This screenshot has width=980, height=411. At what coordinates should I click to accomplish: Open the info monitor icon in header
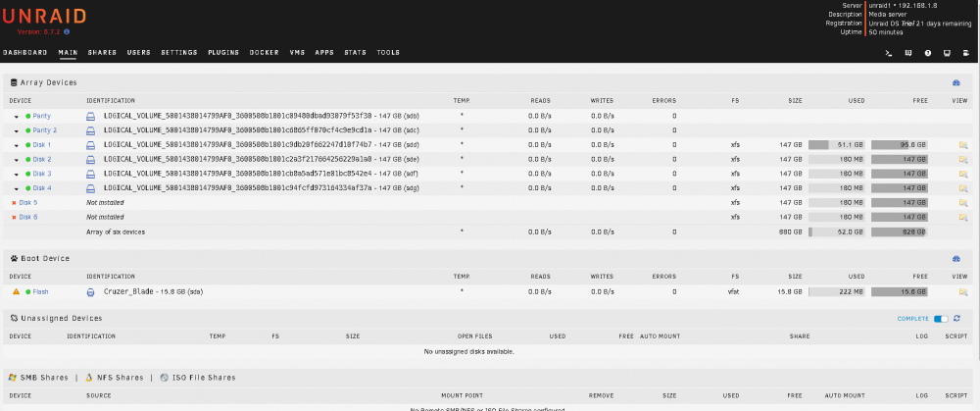947,53
